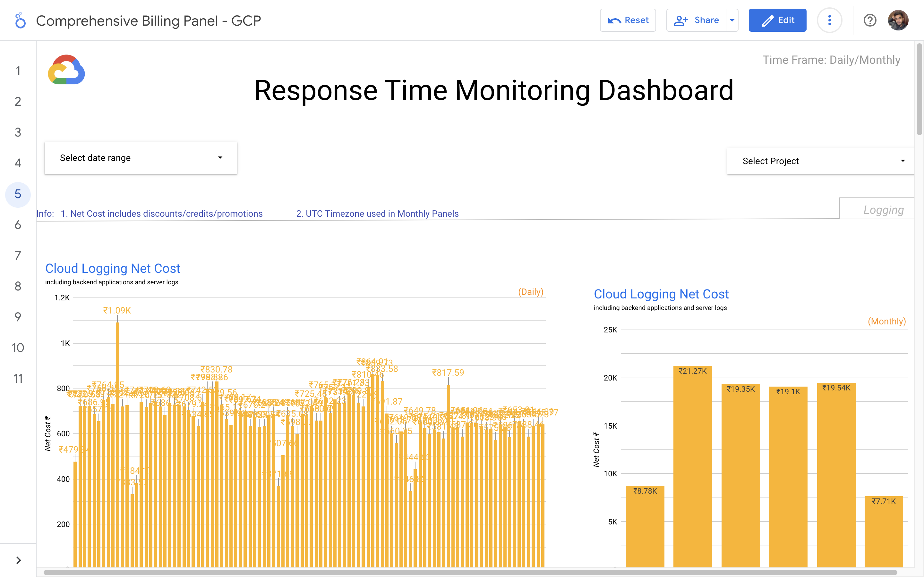The height and width of the screenshot is (577, 924).
Task: Open the Select Project dropdown
Action: coord(821,161)
